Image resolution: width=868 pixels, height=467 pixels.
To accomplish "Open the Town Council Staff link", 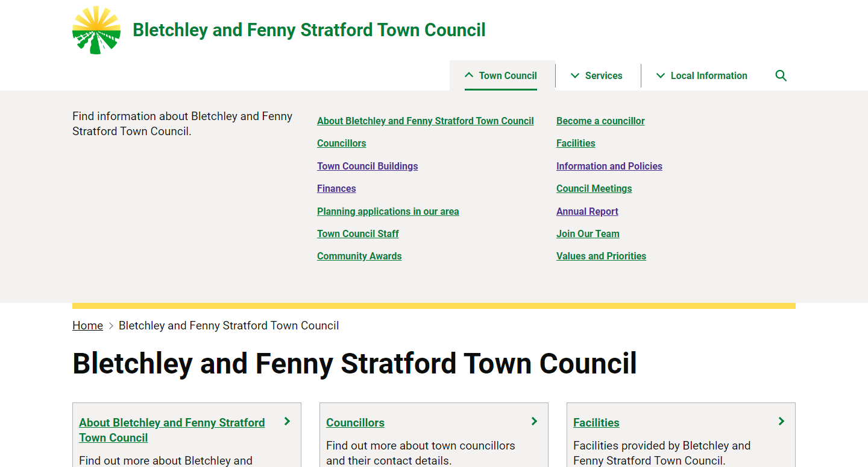I will coord(358,233).
